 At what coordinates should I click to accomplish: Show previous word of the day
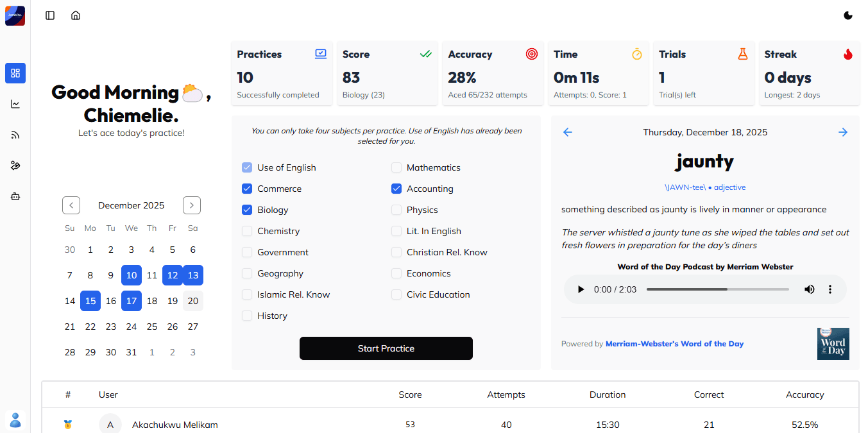[x=568, y=132]
